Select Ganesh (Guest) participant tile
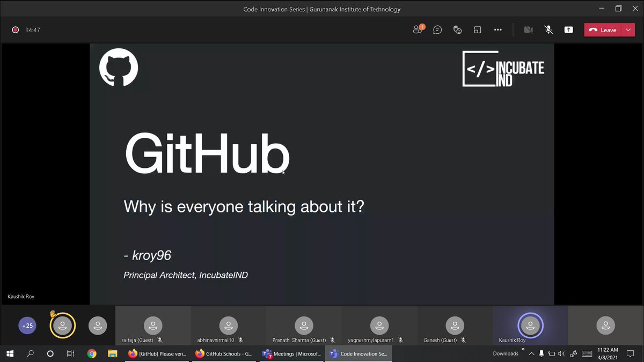 pos(455,326)
